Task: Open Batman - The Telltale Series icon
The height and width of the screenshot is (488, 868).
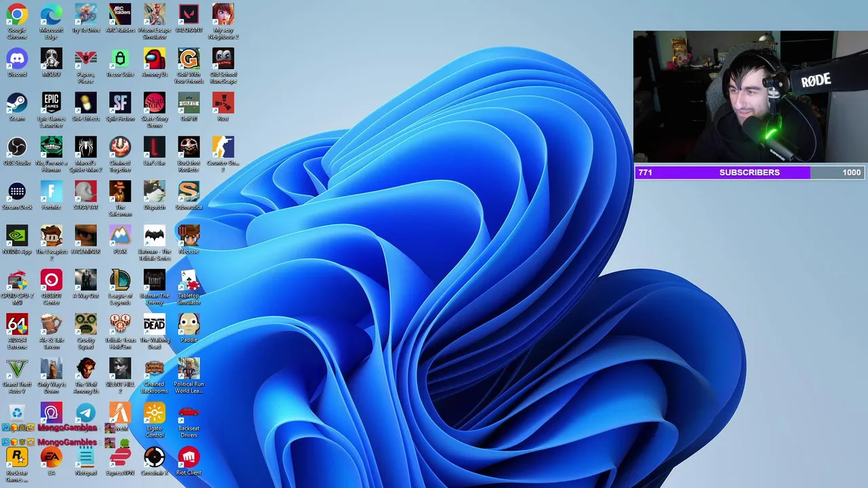Action: tap(155, 236)
